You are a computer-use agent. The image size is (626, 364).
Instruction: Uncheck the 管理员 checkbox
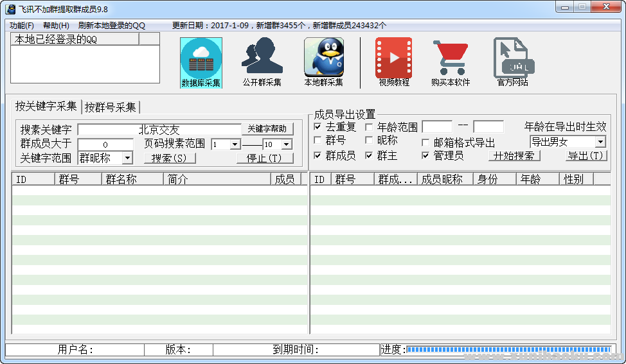425,155
